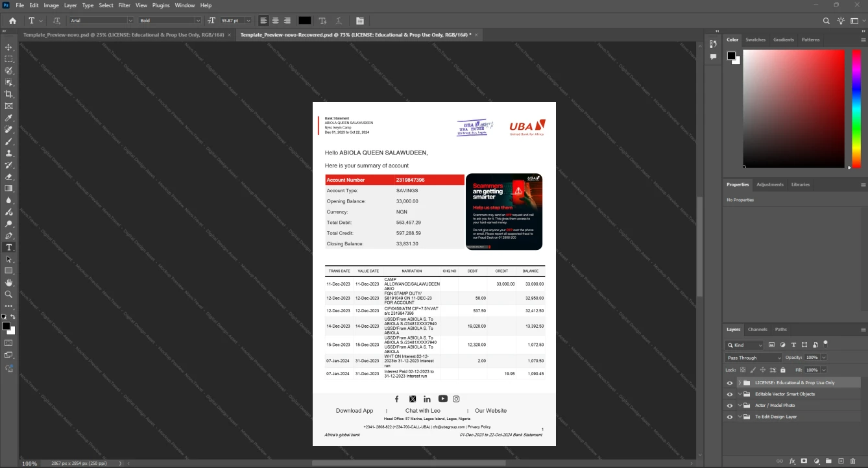868x468 pixels.
Task: Click the Home icon in options bar
Action: (12, 21)
